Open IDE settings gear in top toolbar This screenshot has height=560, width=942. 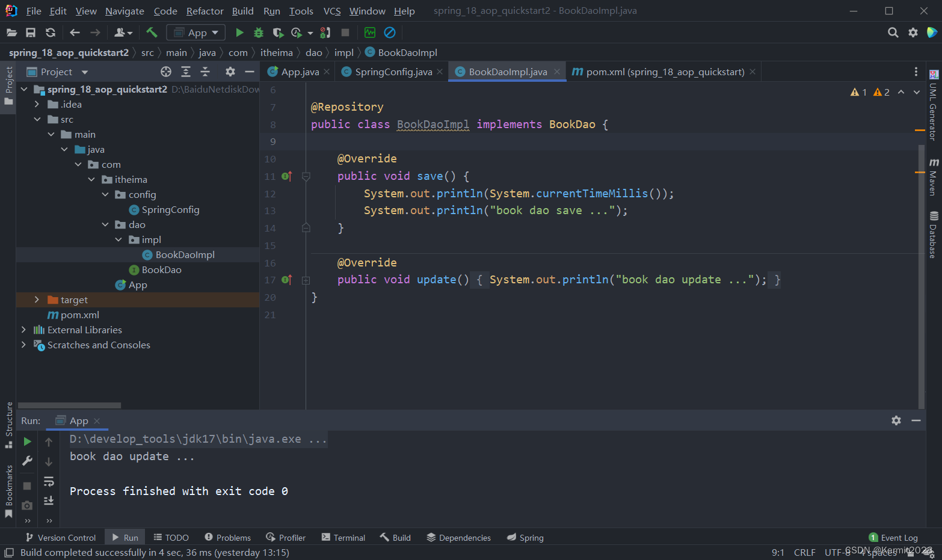(913, 32)
